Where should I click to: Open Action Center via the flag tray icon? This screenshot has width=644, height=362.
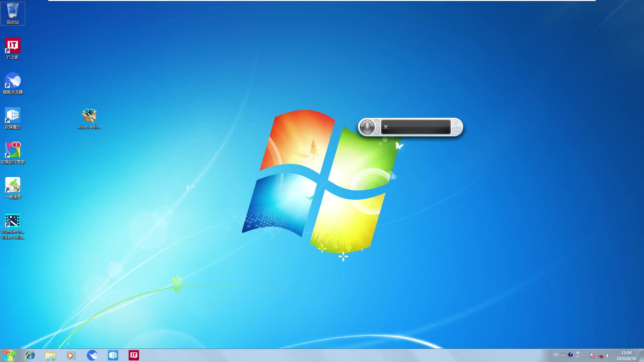[592, 355]
